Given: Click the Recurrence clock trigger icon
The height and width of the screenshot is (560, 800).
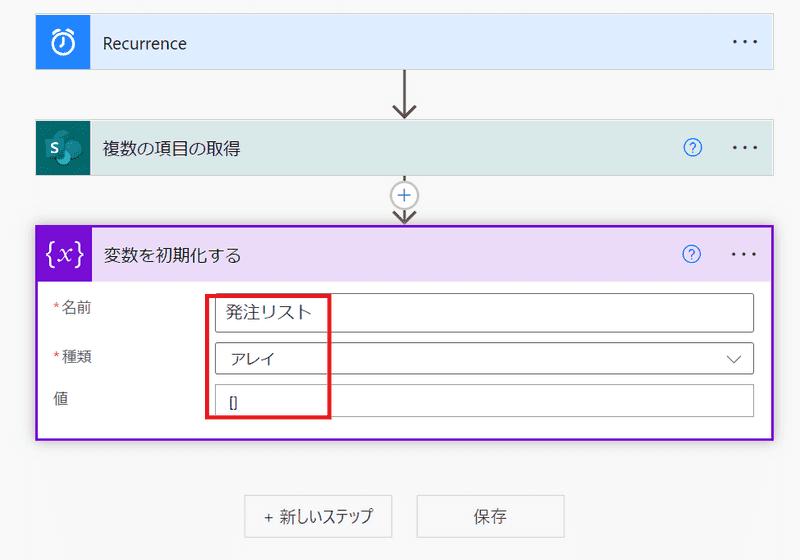Looking at the screenshot, I should click(63, 43).
